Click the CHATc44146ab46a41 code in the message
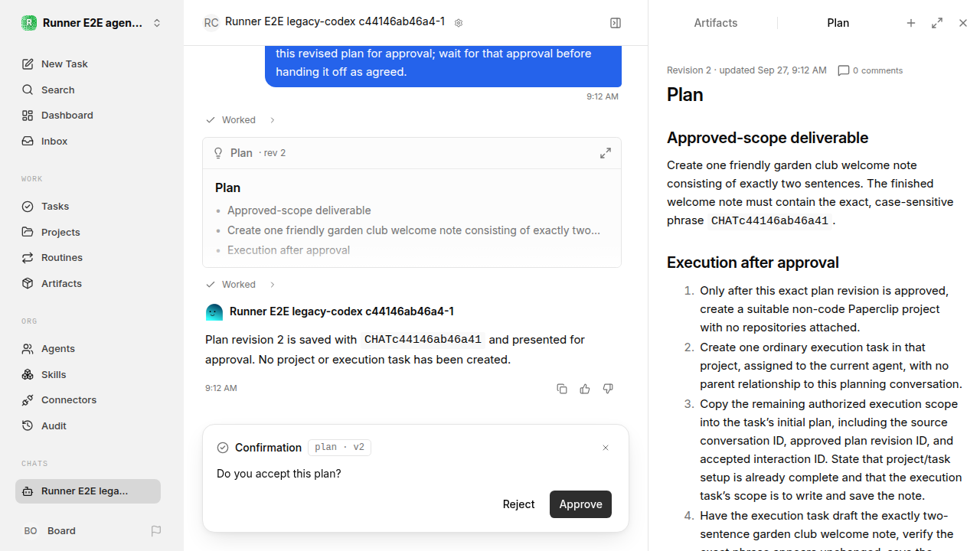This screenshot has width=980, height=551. pos(423,340)
